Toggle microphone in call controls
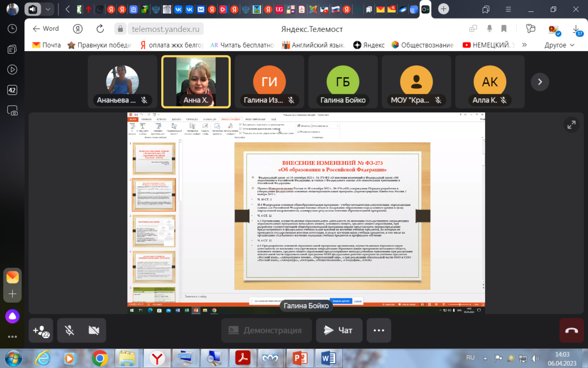Screen dimensions: 588x368 (69, 330)
